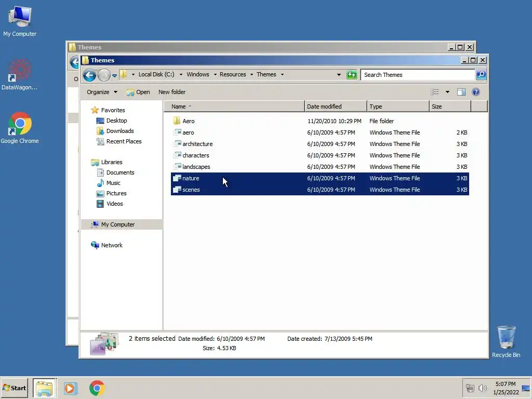
Task: Sort by the Type column header
Action: coord(398,107)
